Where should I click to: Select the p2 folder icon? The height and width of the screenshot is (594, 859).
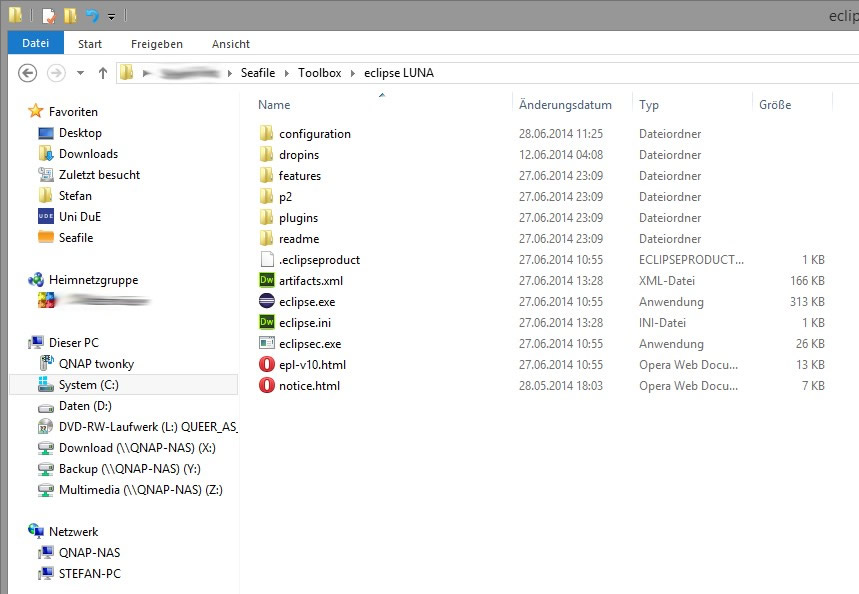point(266,196)
